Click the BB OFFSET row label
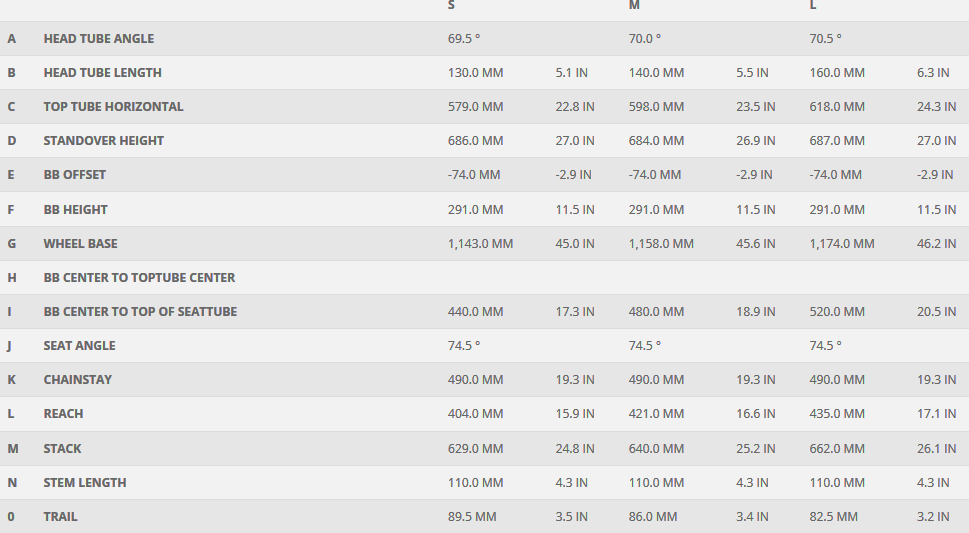This screenshot has width=969, height=533. (x=74, y=175)
